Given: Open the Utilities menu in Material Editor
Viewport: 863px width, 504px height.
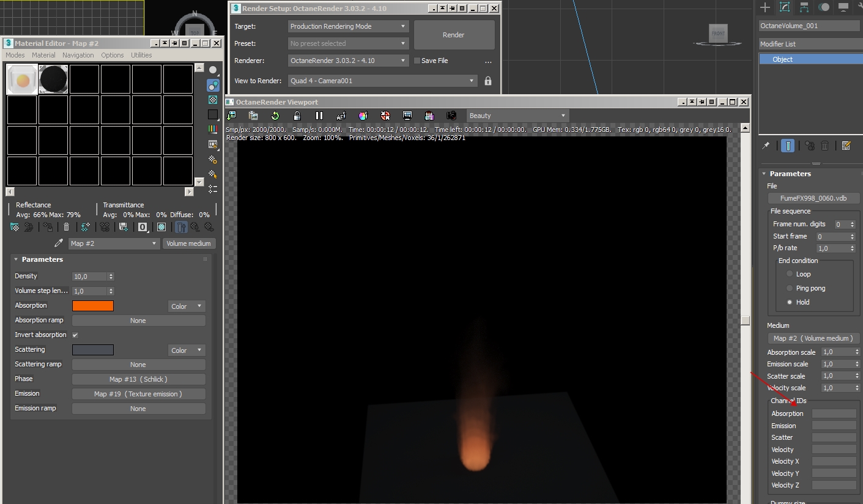Looking at the screenshot, I should pos(141,55).
